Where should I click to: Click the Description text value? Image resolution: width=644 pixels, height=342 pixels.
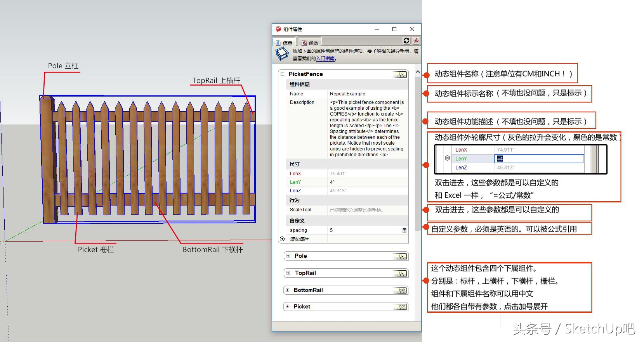(367, 128)
